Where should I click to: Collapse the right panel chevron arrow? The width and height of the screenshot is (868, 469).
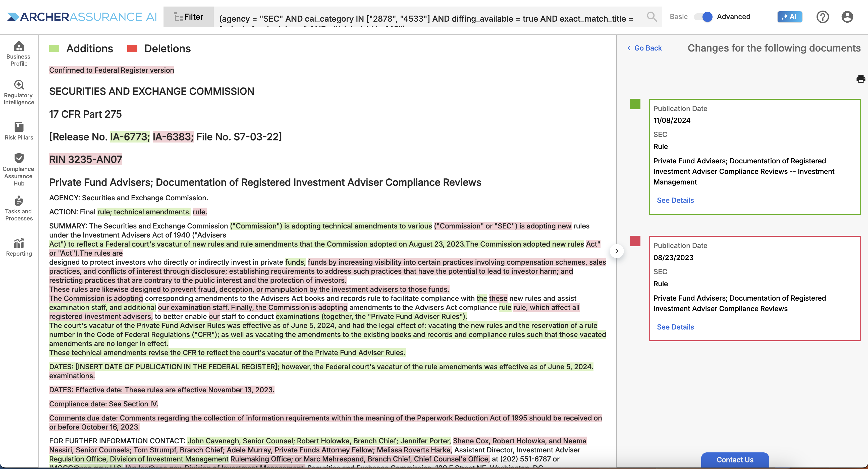pos(617,251)
